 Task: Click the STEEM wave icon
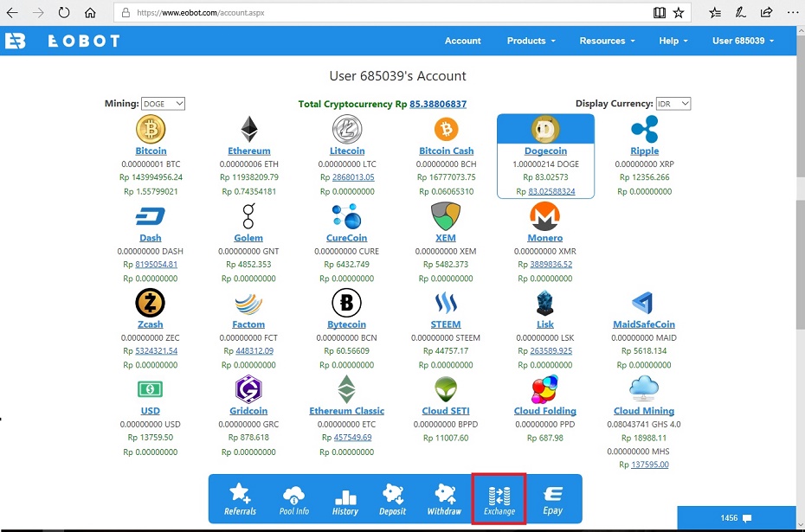coord(446,303)
